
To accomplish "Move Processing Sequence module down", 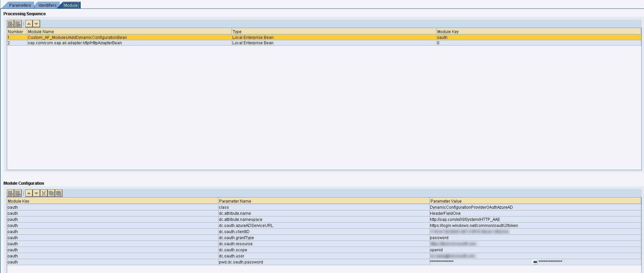I will (x=36, y=24).
